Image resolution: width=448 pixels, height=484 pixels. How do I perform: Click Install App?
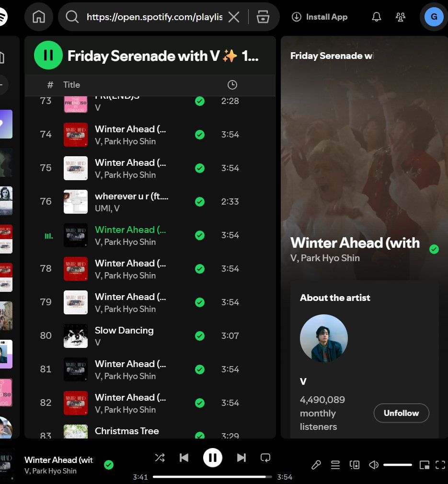point(319,17)
